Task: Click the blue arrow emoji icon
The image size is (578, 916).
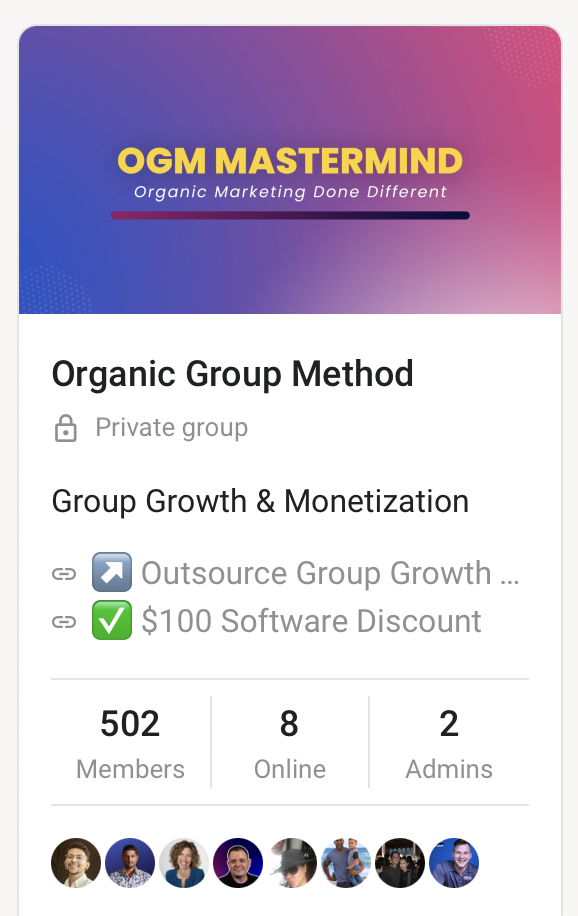Action: coord(111,571)
